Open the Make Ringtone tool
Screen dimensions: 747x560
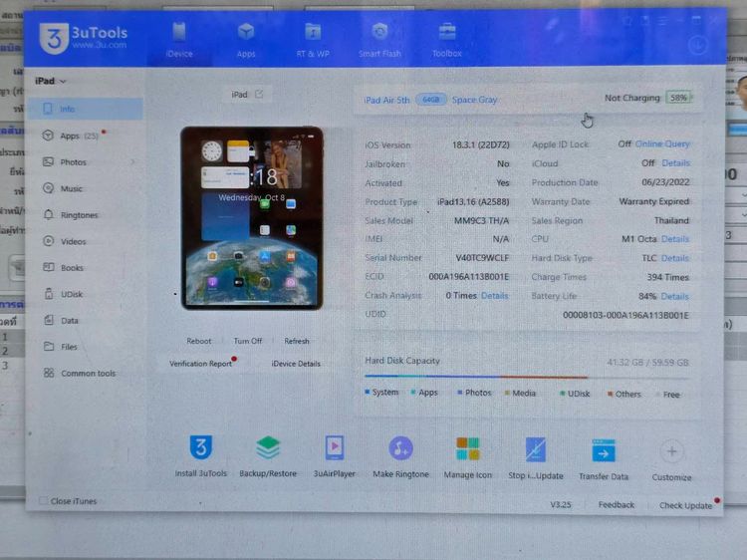[401, 449]
